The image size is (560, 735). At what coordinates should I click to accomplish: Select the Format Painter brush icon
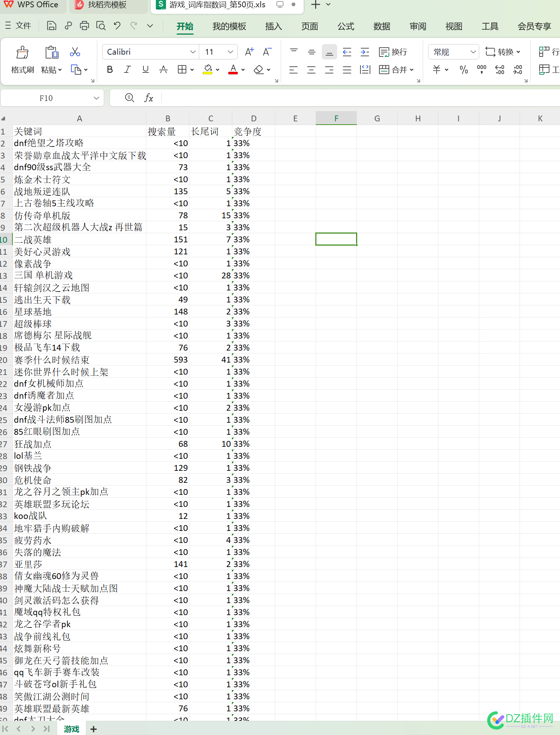(22, 52)
